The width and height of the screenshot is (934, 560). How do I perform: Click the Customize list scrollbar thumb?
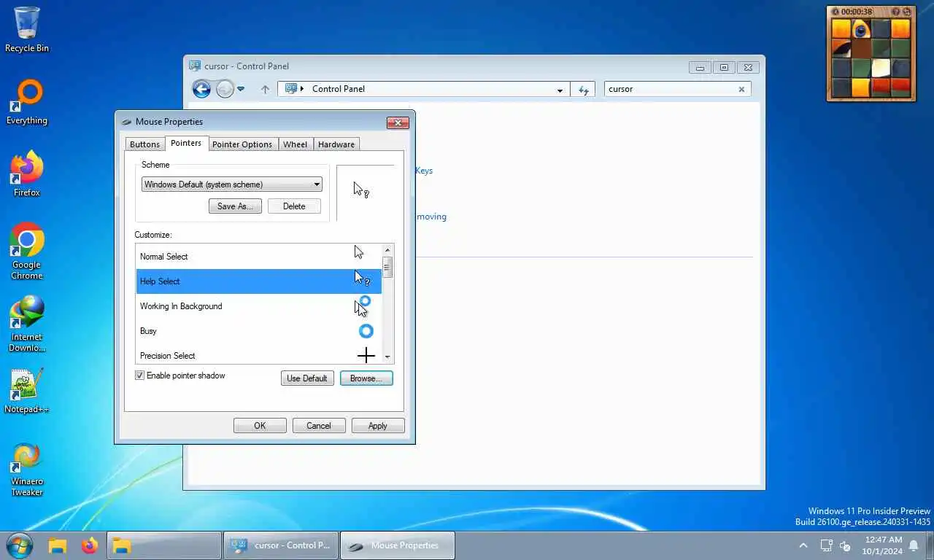pyautogui.click(x=387, y=267)
